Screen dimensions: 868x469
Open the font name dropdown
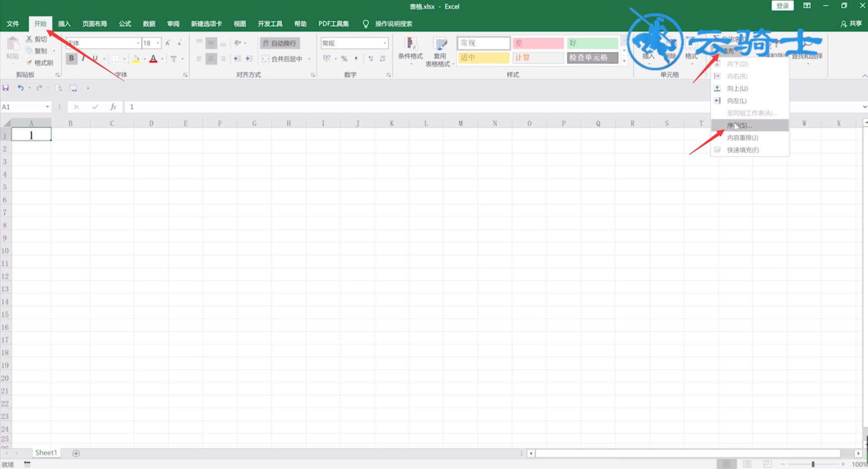138,43
